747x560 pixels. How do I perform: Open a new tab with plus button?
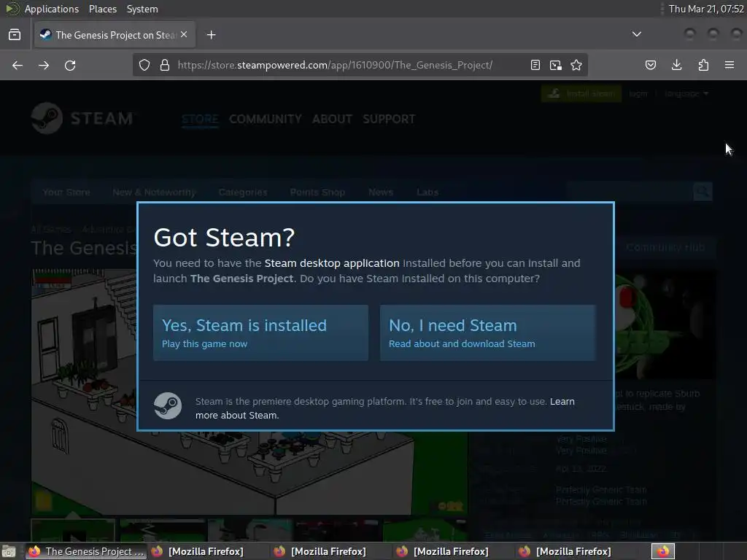pos(211,35)
